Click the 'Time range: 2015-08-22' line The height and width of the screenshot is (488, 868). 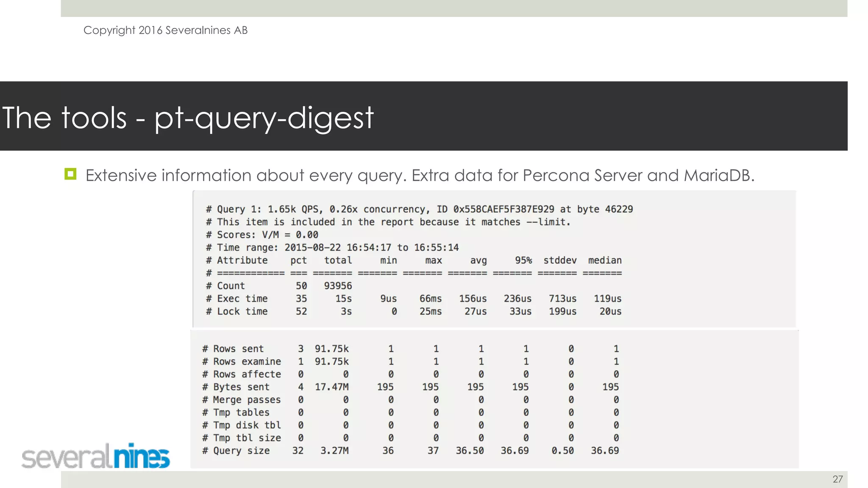point(332,247)
